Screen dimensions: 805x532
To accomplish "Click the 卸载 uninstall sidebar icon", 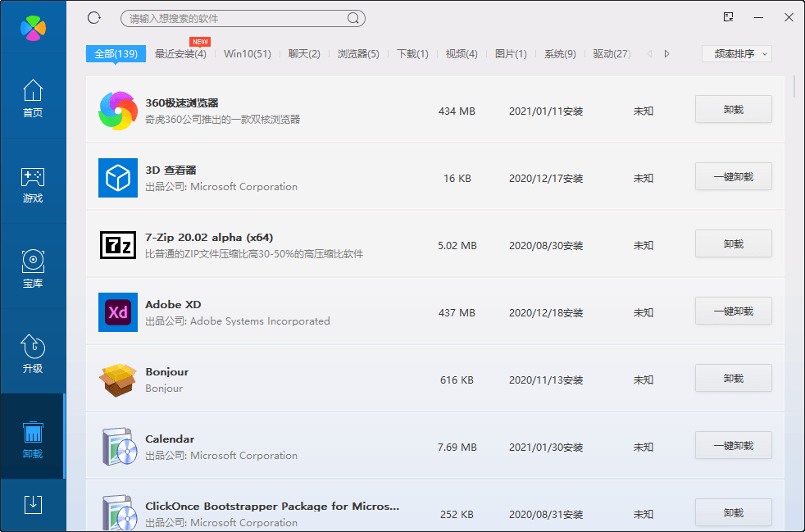I will [x=33, y=439].
